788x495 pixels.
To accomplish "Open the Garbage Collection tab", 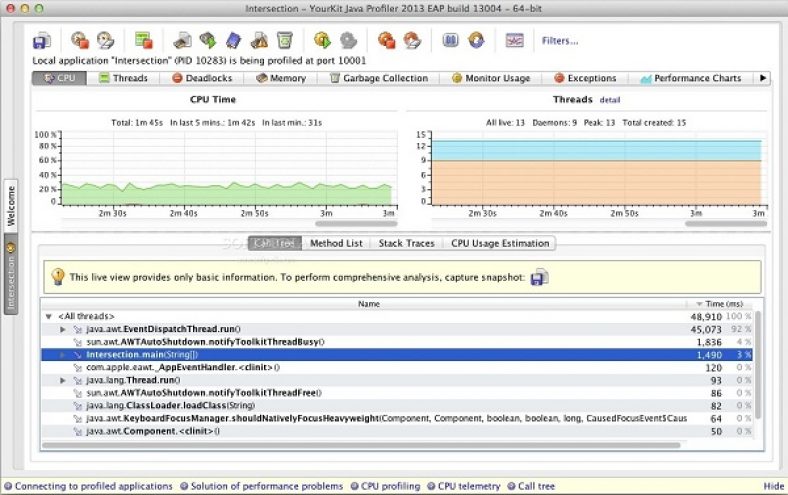I will [x=378, y=78].
